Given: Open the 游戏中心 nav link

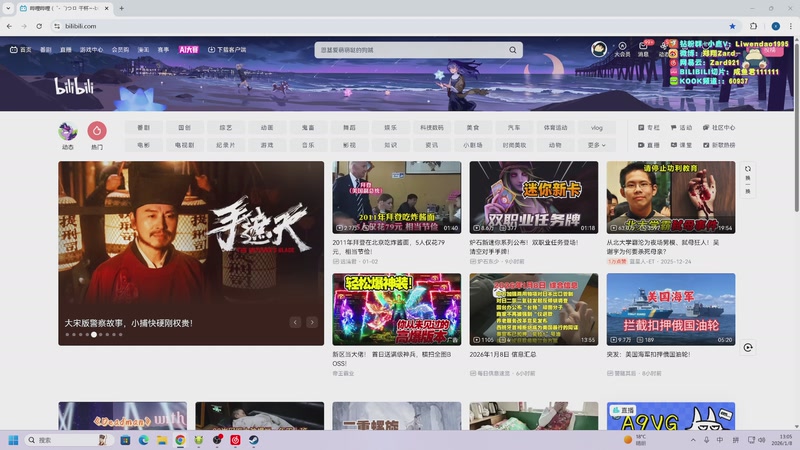Looking at the screenshot, I should (91, 49).
